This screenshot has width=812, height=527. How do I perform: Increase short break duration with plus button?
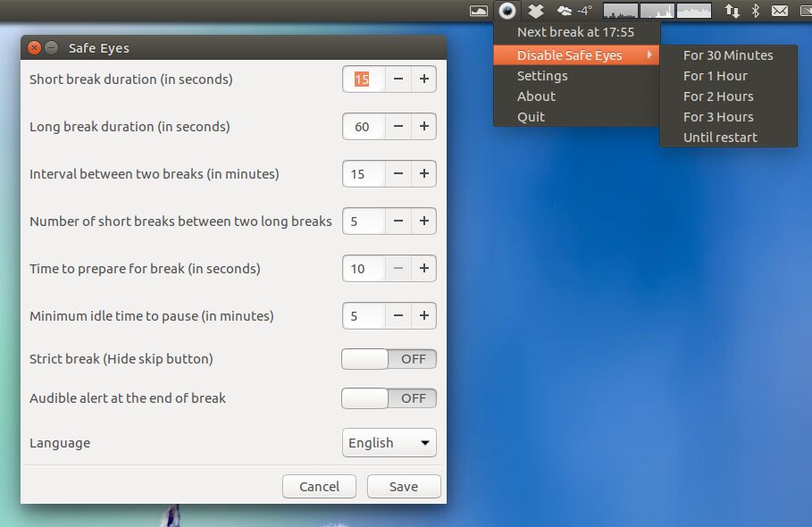point(424,79)
